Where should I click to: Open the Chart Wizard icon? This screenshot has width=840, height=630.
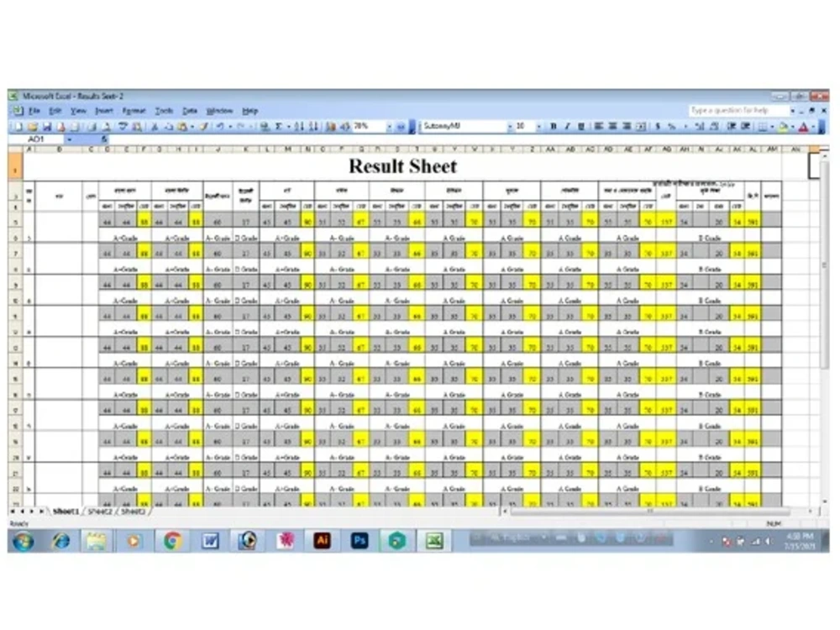tap(330, 127)
